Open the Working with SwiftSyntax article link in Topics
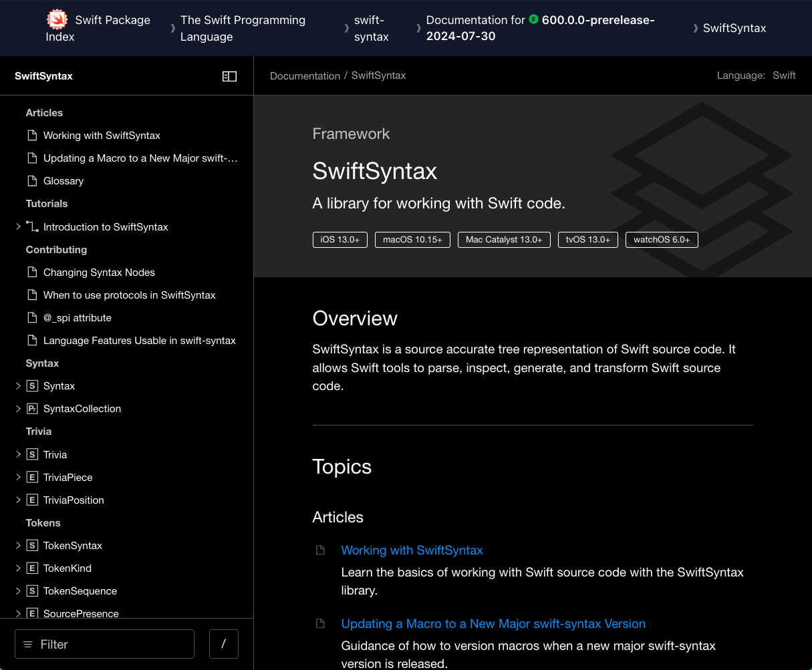This screenshot has height=670, width=812. coord(412,550)
